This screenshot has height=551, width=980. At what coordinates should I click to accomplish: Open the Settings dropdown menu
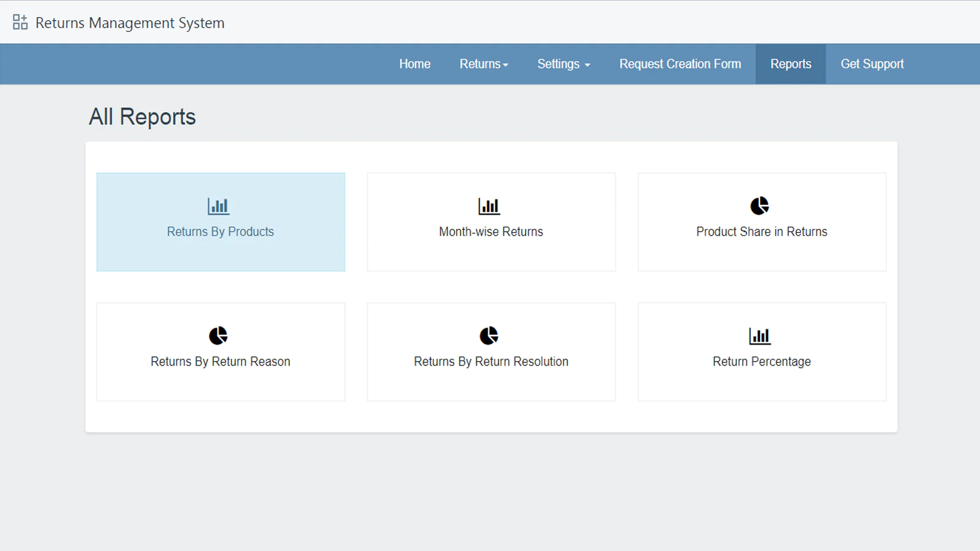[558, 64]
